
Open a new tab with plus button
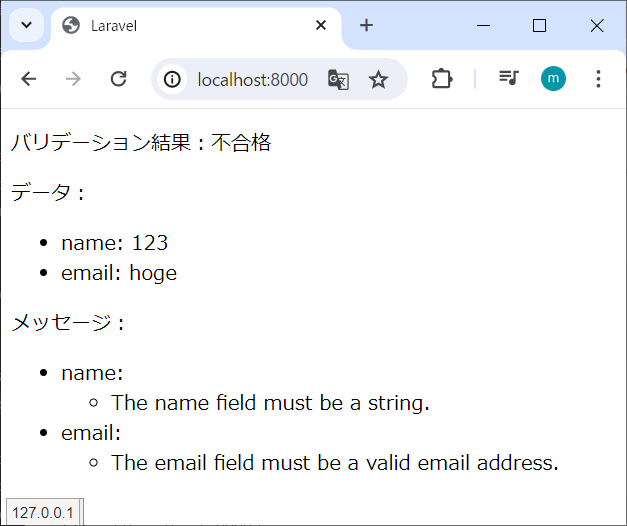366,26
